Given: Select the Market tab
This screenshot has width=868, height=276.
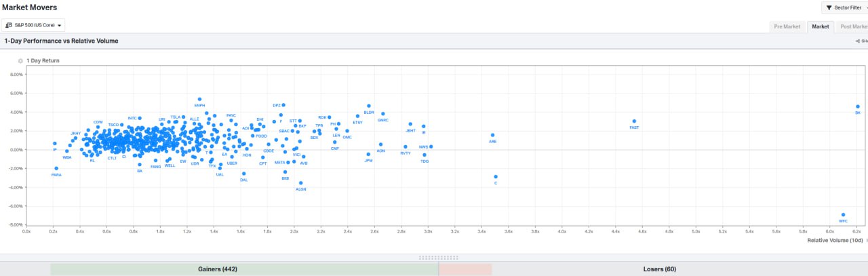Looking at the screenshot, I should click(x=820, y=26).
